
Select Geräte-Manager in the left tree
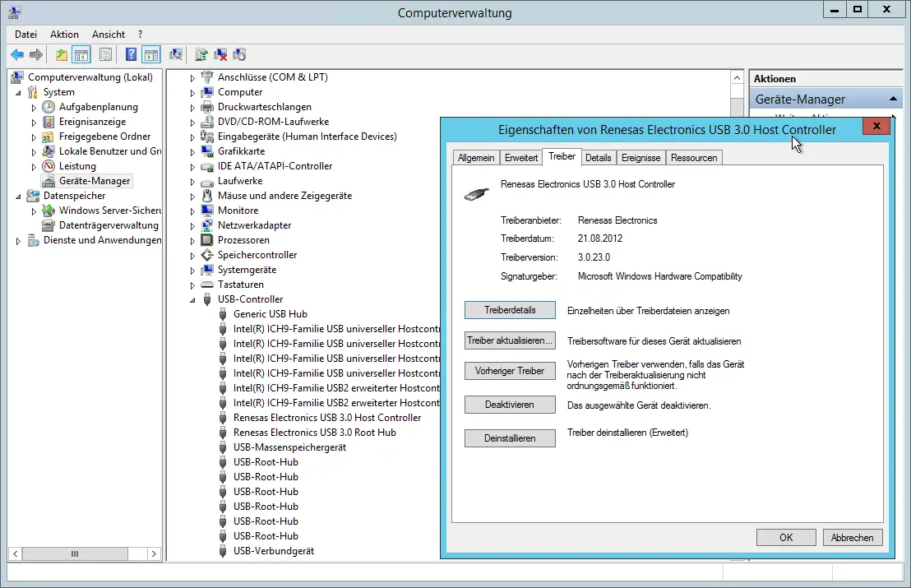pos(95,181)
